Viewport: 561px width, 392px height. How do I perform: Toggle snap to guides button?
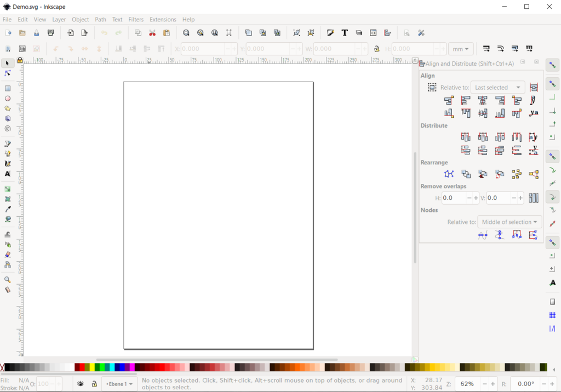point(552,328)
